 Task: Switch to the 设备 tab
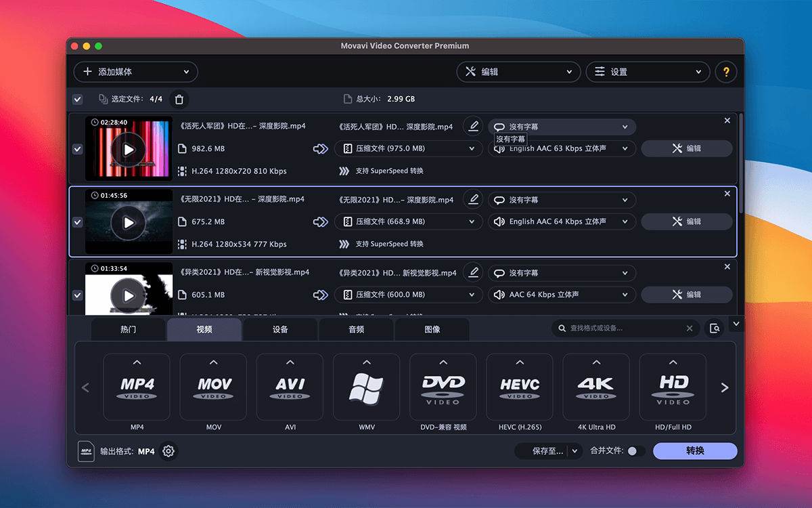click(280, 329)
